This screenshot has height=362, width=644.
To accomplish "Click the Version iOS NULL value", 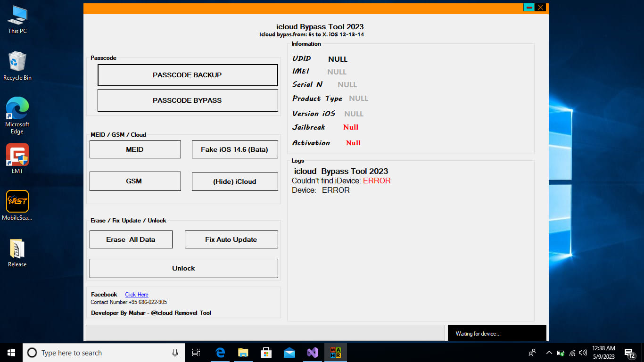I will pyautogui.click(x=354, y=114).
